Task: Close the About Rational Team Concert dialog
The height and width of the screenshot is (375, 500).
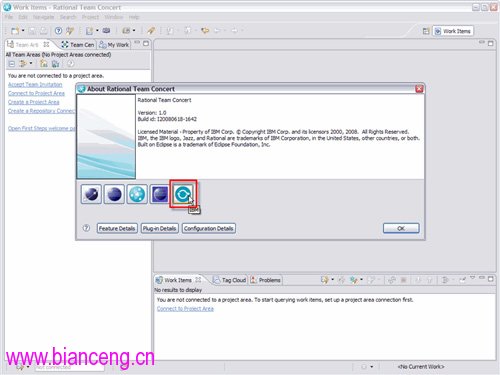Action: click(419, 89)
